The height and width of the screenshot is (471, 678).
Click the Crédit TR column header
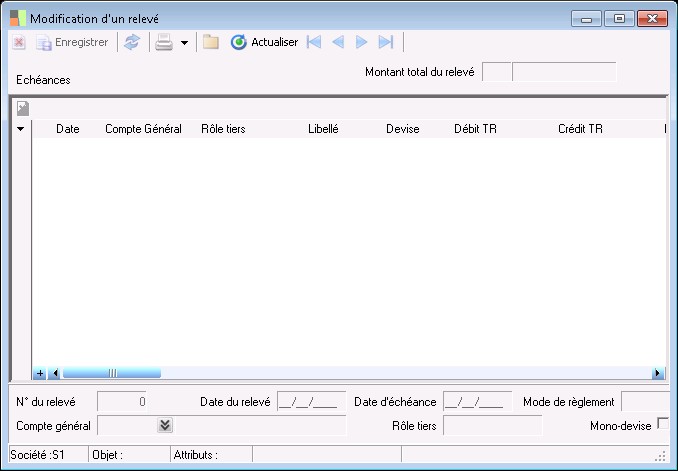click(580, 129)
